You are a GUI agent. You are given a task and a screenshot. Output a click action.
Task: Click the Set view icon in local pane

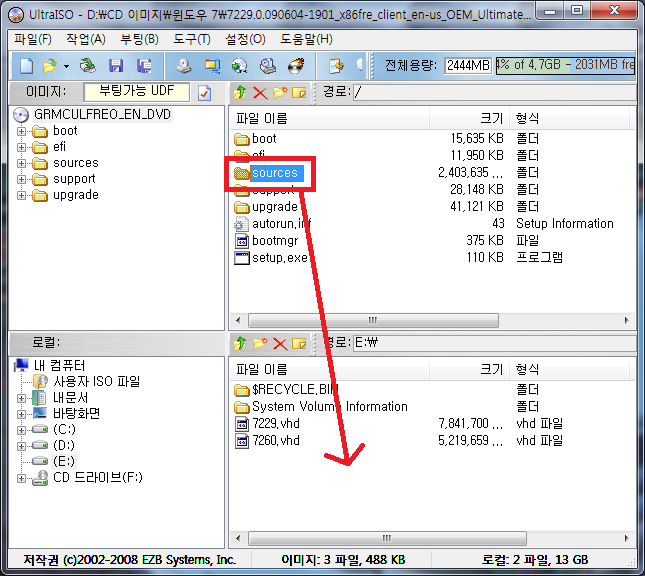[299, 343]
